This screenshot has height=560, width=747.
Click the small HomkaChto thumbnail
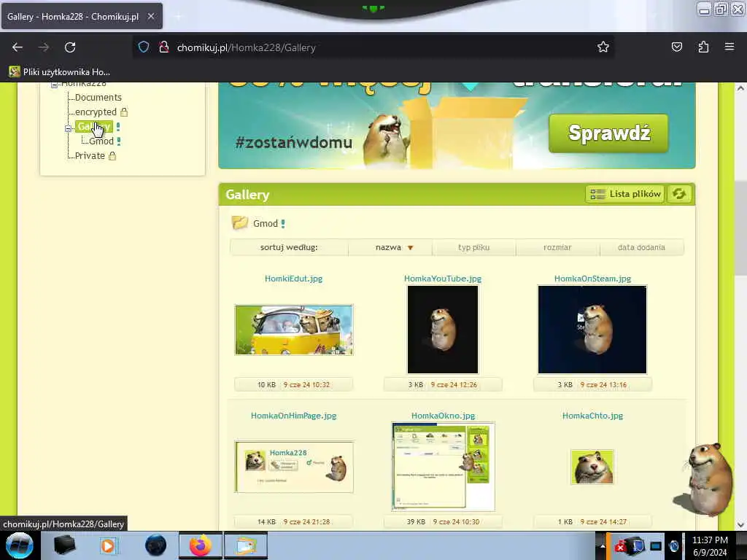592,467
